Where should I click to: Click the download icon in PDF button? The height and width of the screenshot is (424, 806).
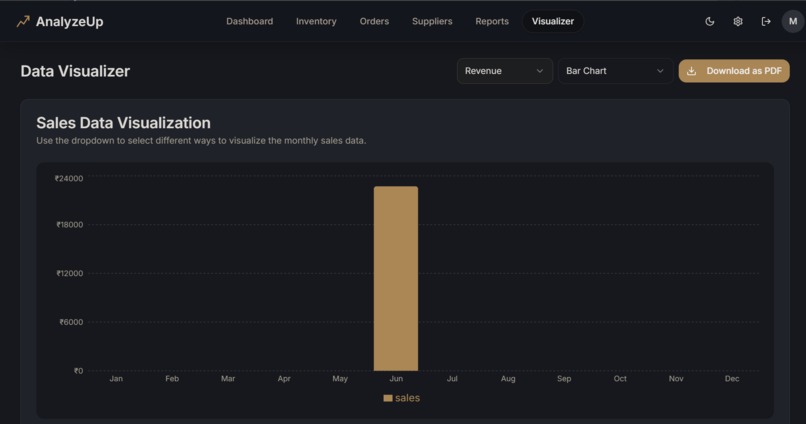pyautogui.click(x=692, y=71)
